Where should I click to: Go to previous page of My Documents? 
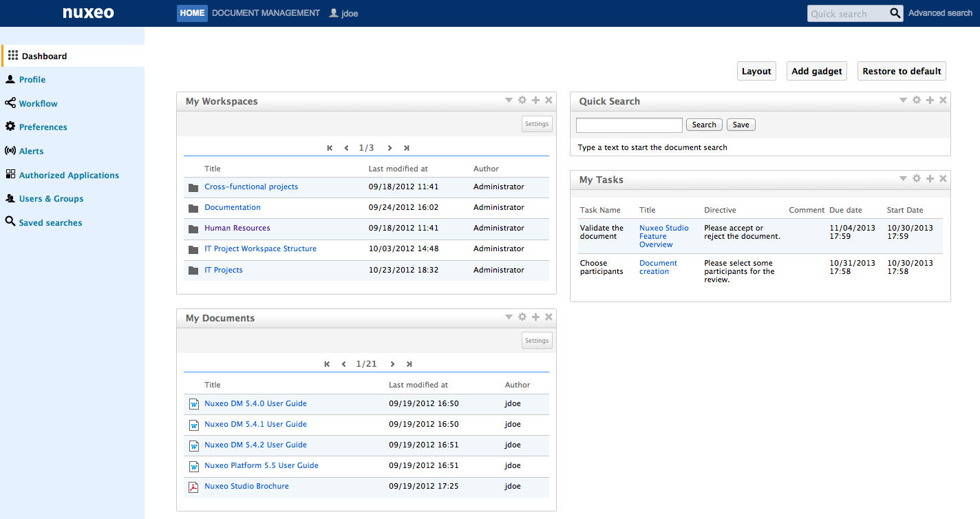[343, 364]
